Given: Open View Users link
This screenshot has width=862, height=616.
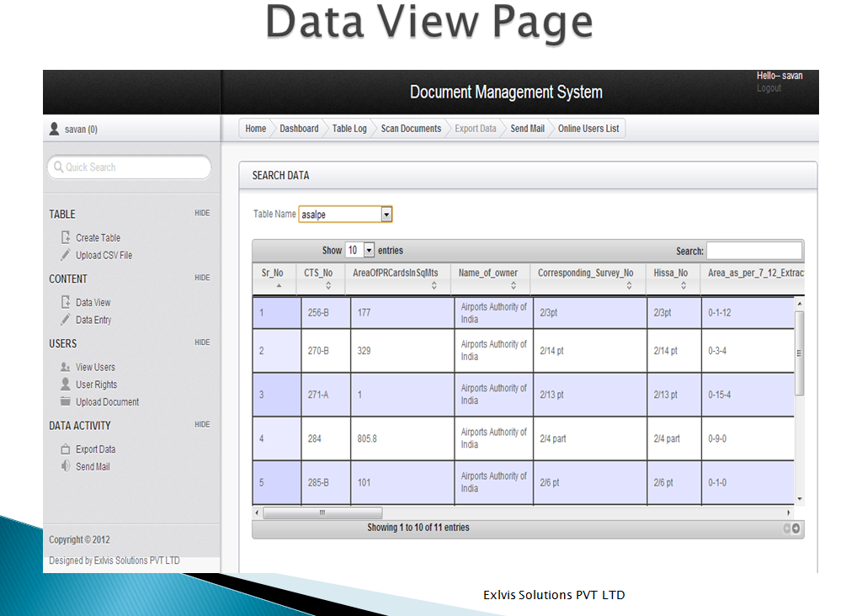Looking at the screenshot, I should click(96, 367).
